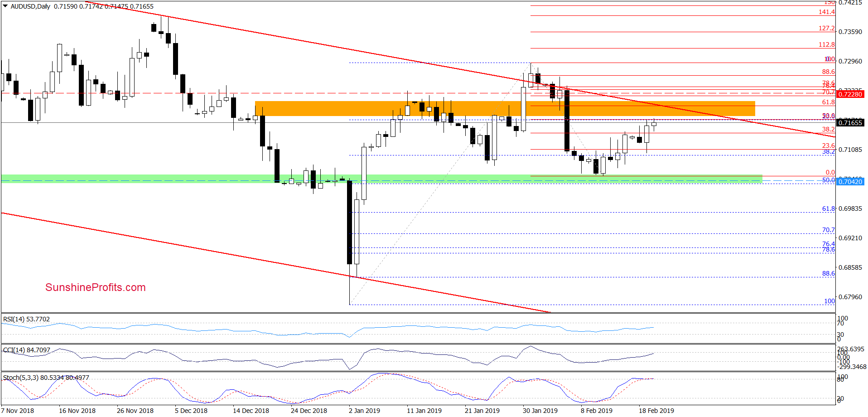This screenshot has width=868, height=417.
Task: Select the blue 70.7 Fibonacci retracement label
Action: click(x=828, y=230)
